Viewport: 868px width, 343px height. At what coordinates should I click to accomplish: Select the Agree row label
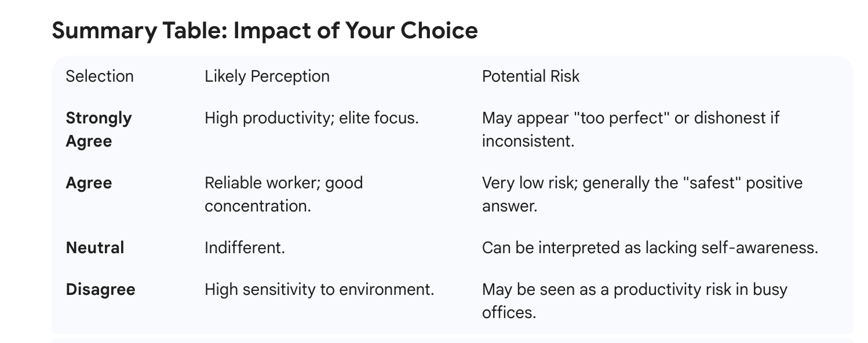[x=89, y=183]
